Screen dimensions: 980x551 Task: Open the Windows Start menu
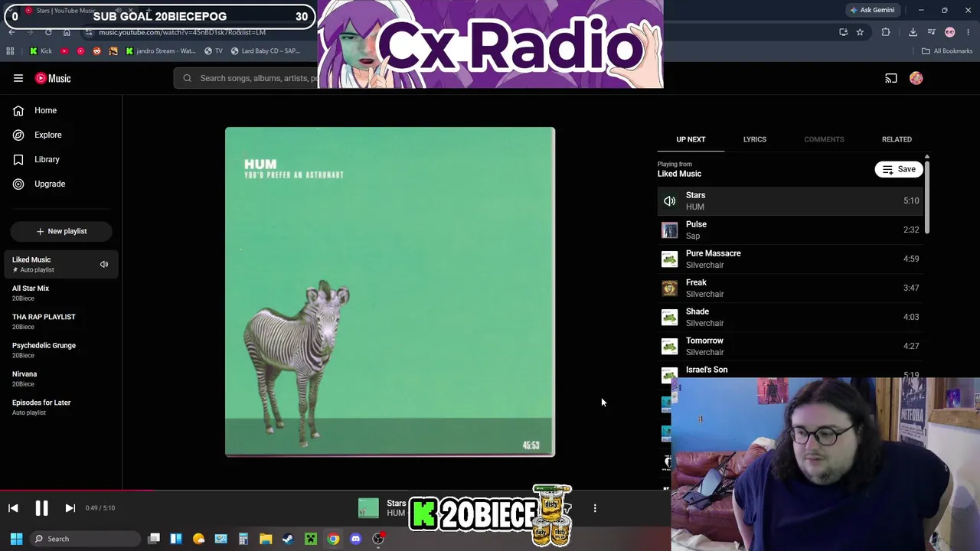click(16, 539)
